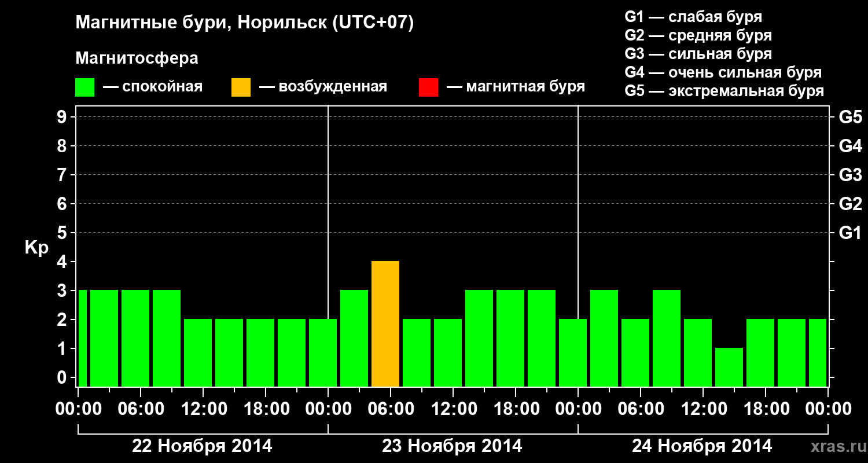Click the 'G1 — слабая буря' legend line

coord(693,17)
